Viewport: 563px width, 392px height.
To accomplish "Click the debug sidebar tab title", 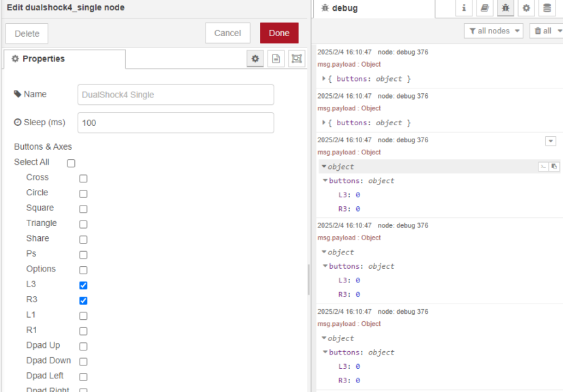I will (344, 8).
